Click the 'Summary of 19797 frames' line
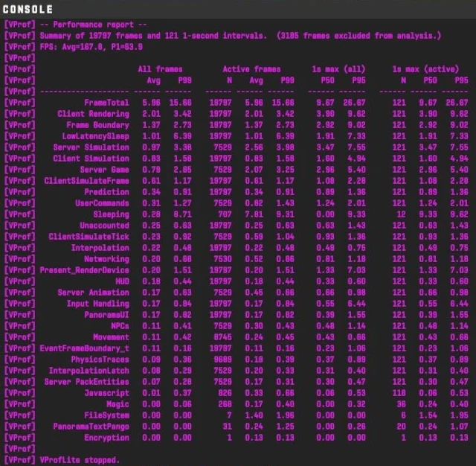The width and height of the screenshot is (476, 466). coord(240,36)
